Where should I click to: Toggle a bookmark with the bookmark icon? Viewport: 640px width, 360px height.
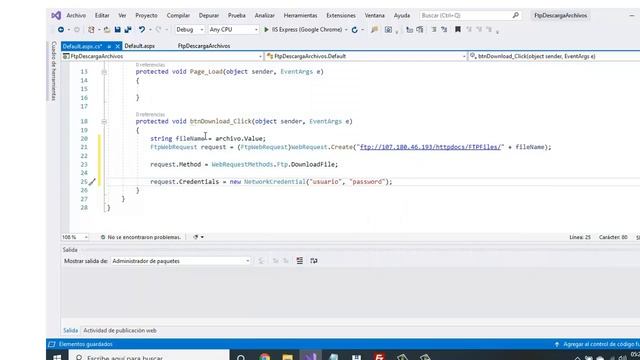tap(458, 29)
